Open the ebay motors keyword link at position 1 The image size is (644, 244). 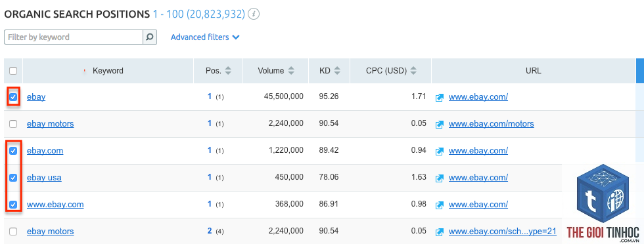pyautogui.click(x=51, y=124)
